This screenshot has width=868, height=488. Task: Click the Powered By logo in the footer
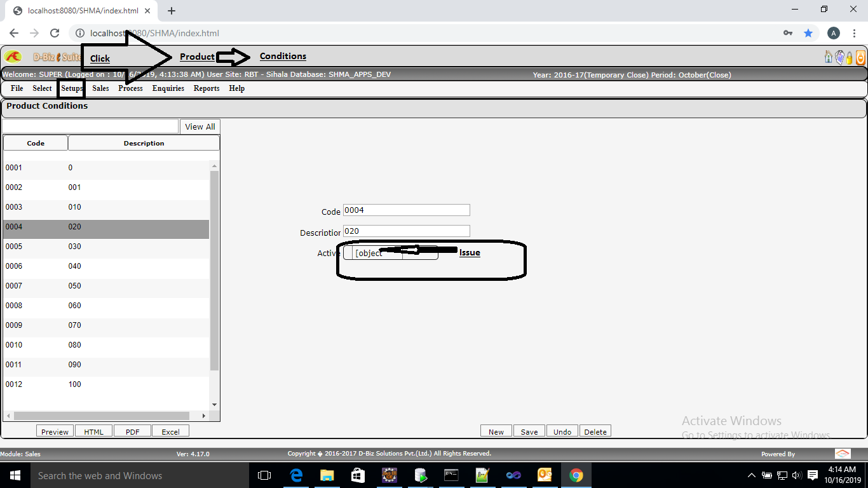click(x=842, y=453)
